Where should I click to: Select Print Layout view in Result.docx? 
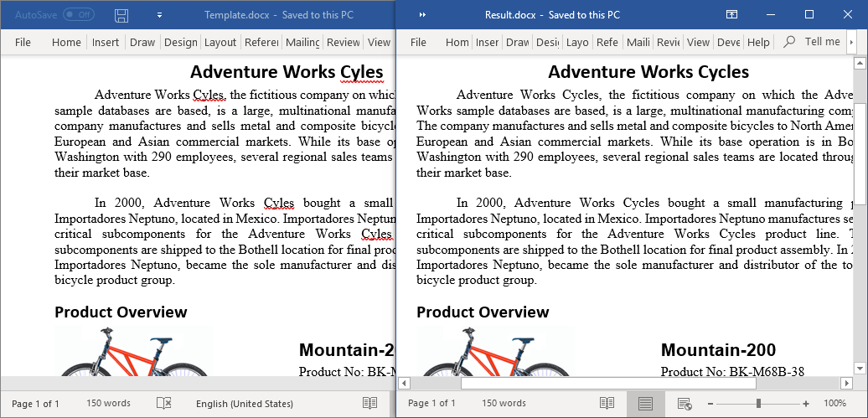(x=645, y=404)
